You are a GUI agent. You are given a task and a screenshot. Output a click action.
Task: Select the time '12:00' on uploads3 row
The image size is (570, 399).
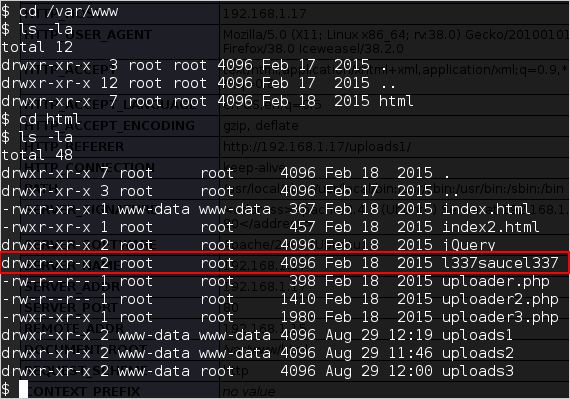tap(410, 371)
